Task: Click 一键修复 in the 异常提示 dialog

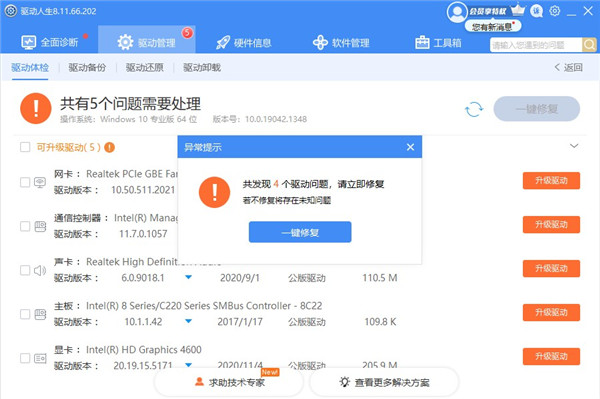Action: click(300, 232)
